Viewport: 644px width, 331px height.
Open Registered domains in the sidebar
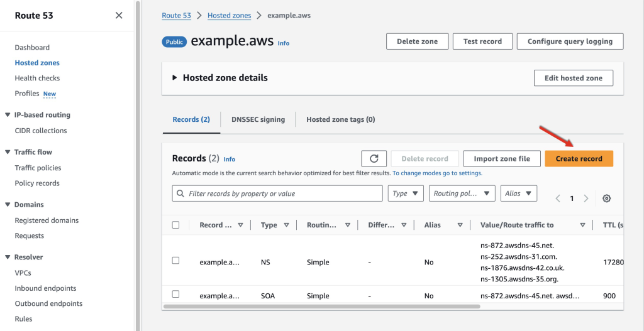click(x=47, y=220)
